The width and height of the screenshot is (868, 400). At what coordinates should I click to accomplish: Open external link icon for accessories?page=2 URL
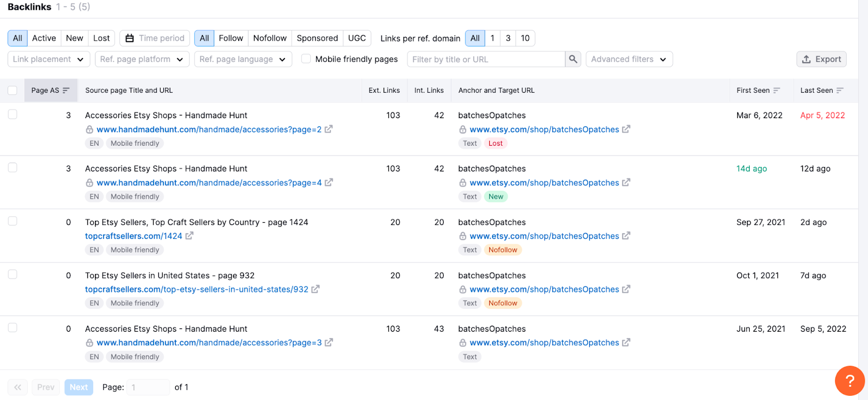tap(329, 130)
